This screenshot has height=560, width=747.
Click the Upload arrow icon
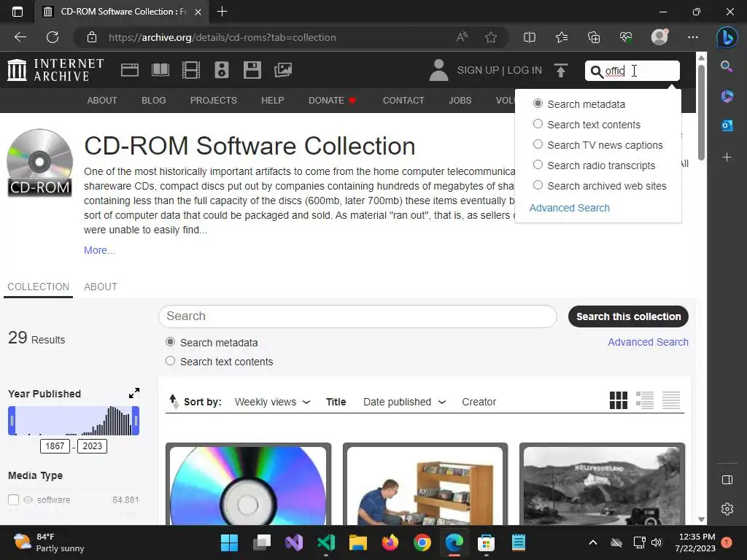(x=561, y=71)
